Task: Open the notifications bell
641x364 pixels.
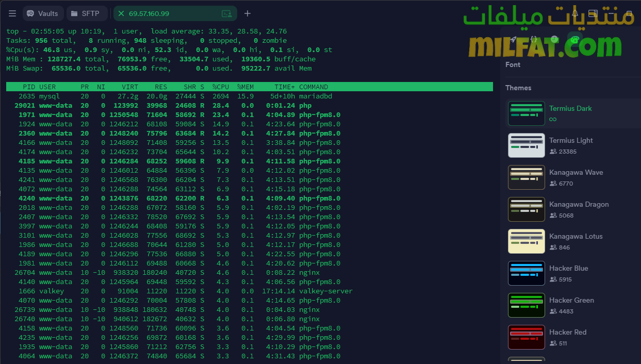Action: coord(574,13)
